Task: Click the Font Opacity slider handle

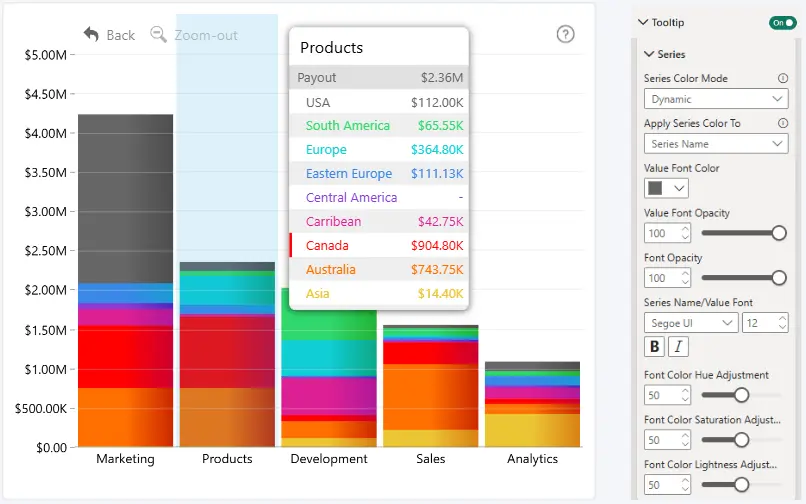Action: coord(779,278)
